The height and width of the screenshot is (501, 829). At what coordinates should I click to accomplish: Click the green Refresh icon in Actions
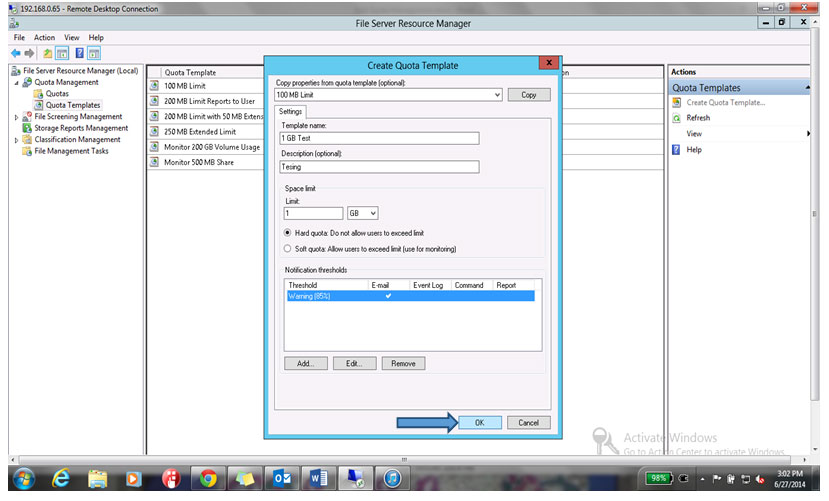(677, 118)
